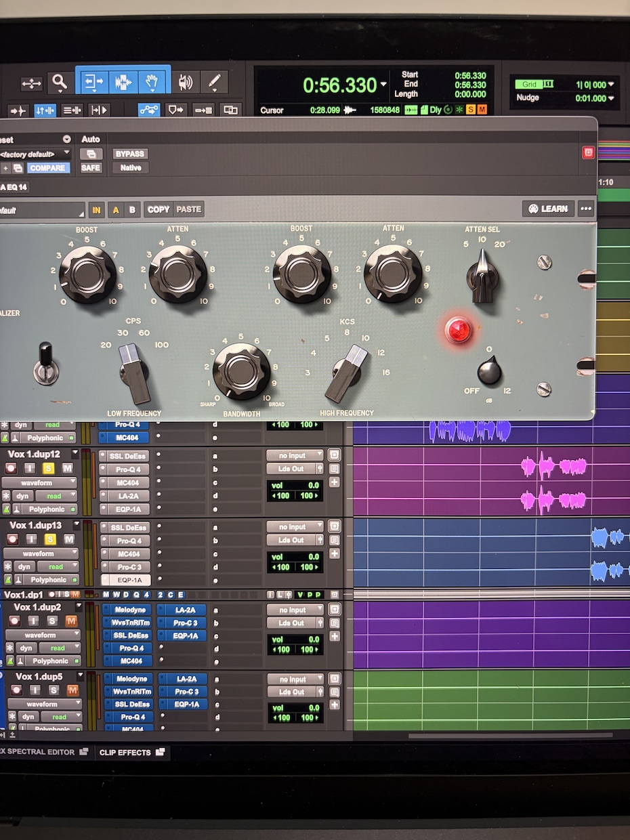This screenshot has width=630, height=840.
Task: Click the BYPASS button
Action: (130, 154)
